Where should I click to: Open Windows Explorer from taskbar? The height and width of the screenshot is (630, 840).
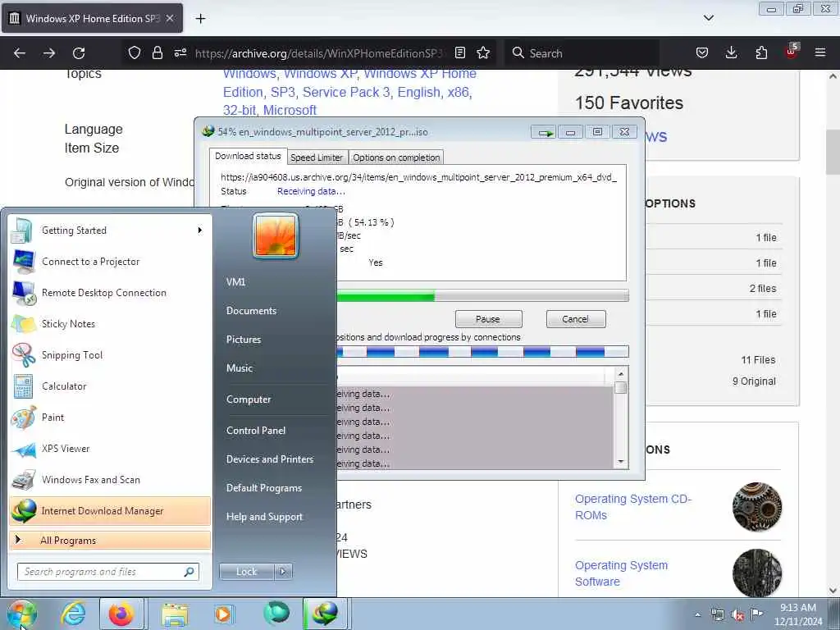(x=175, y=614)
